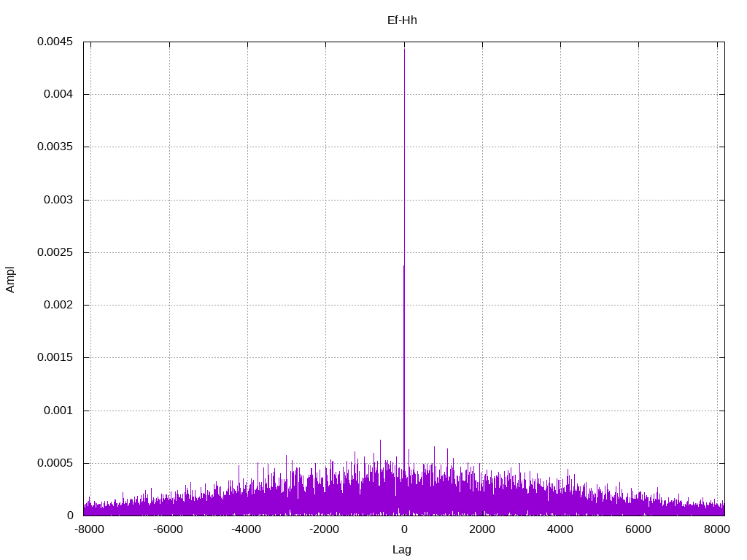Select y-axis tick value 0.0005
This screenshot has width=747, height=560.
point(55,463)
